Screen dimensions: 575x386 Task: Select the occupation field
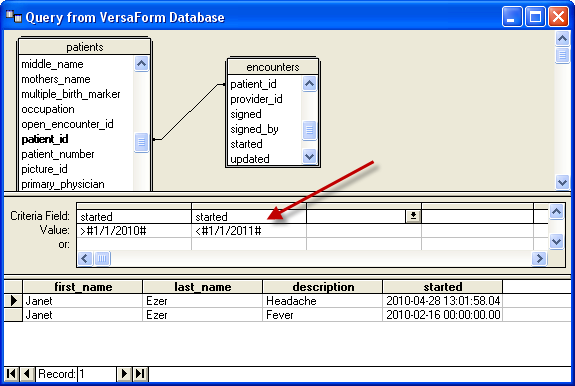[x=48, y=109]
